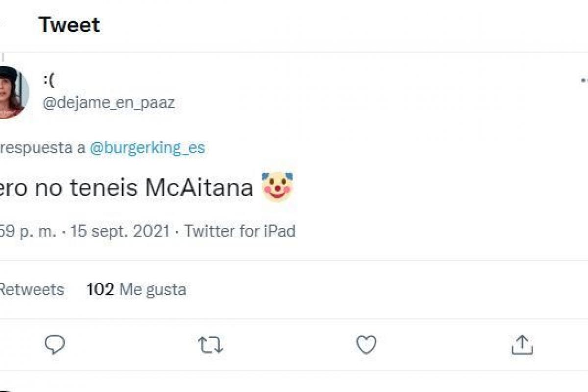The image size is (588, 392).
Task: Open the @dejame_en_paaz handle
Action: coord(108,103)
